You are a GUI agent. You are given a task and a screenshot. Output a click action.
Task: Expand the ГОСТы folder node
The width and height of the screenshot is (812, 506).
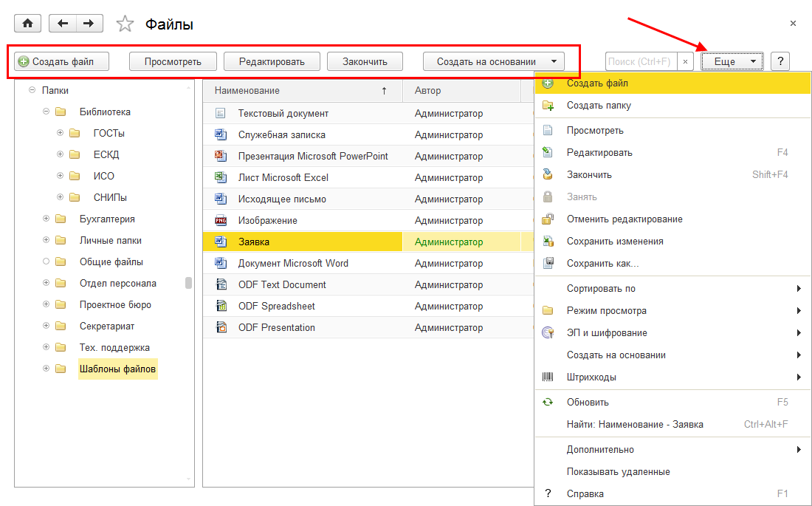coord(60,134)
